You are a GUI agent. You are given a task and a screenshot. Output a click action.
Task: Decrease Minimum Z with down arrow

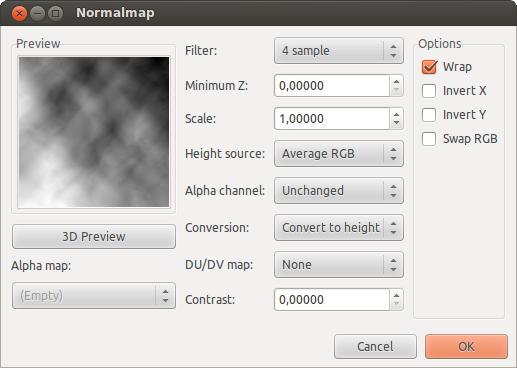[x=396, y=90]
